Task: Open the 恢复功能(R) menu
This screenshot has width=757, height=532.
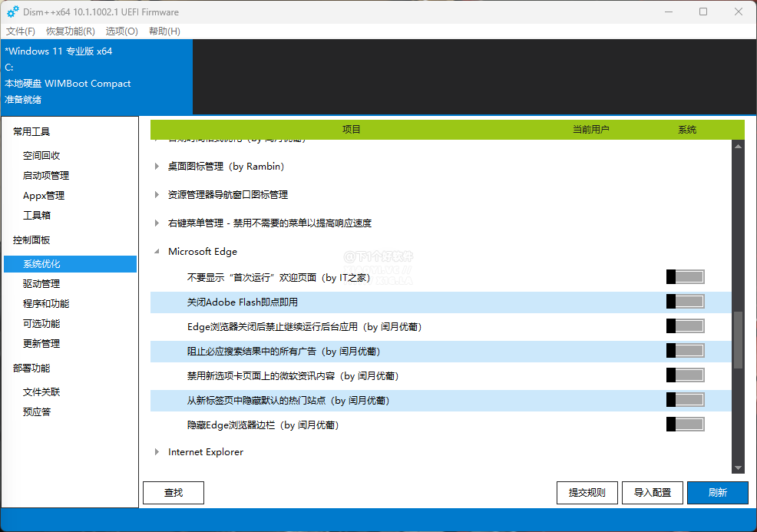Action: (x=71, y=31)
